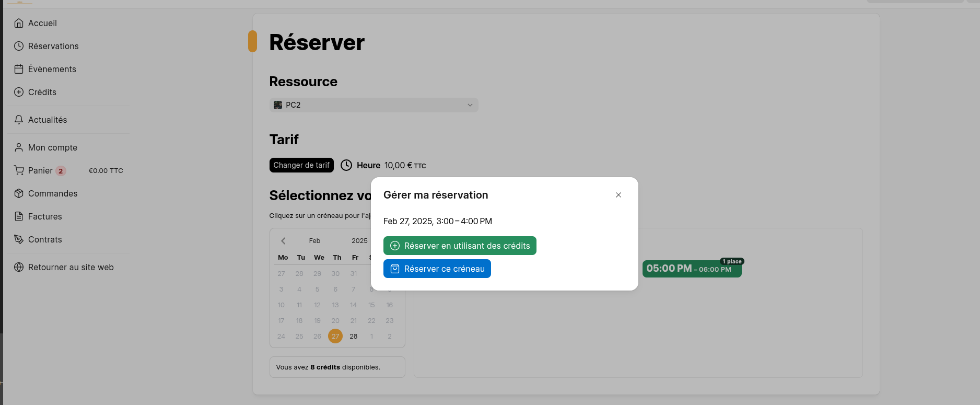
Task: Click the Commandes package icon
Action: pyautogui.click(x=19, y=193)
